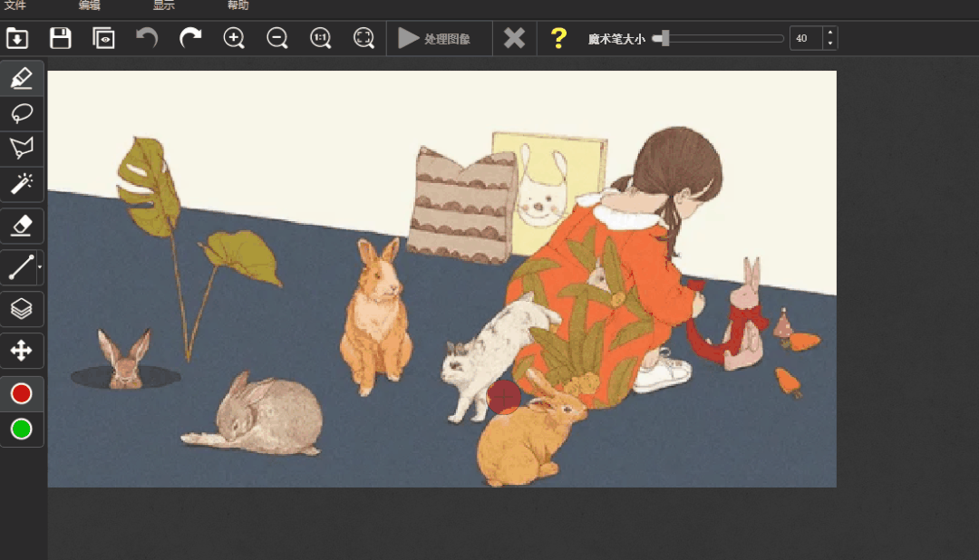This screenshot has height=560, width=979.
Task: Pick the Eraser tool
Action: click(22, 226)
